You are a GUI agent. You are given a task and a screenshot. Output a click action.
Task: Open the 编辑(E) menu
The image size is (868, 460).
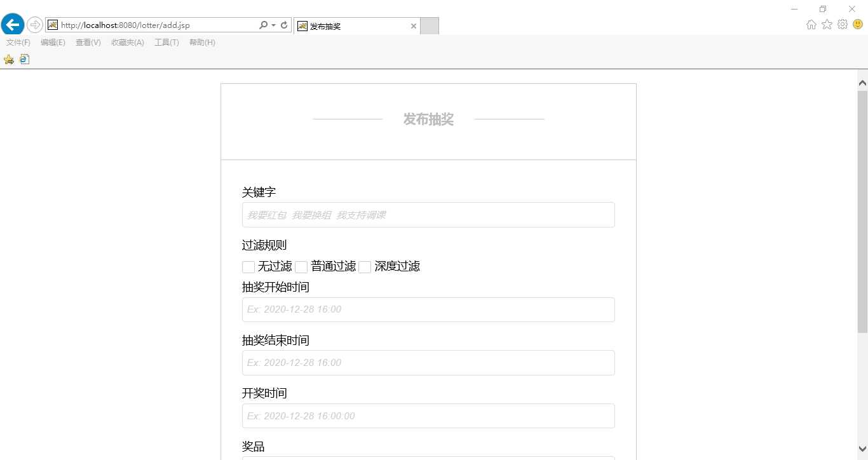[x=53, y=43]
